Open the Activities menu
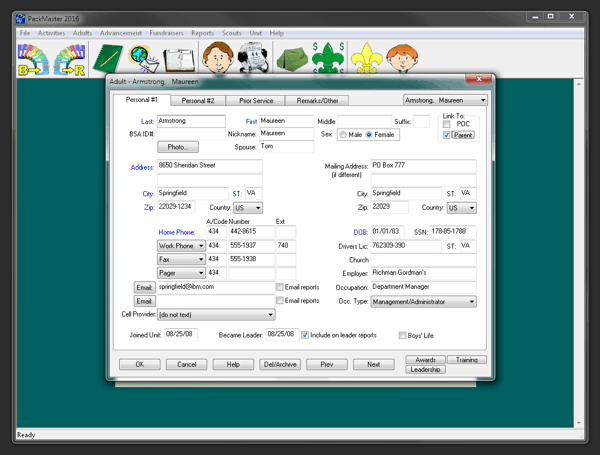Image resolution: width=600 pixels, height=455 pixels. tap(51, 33)
